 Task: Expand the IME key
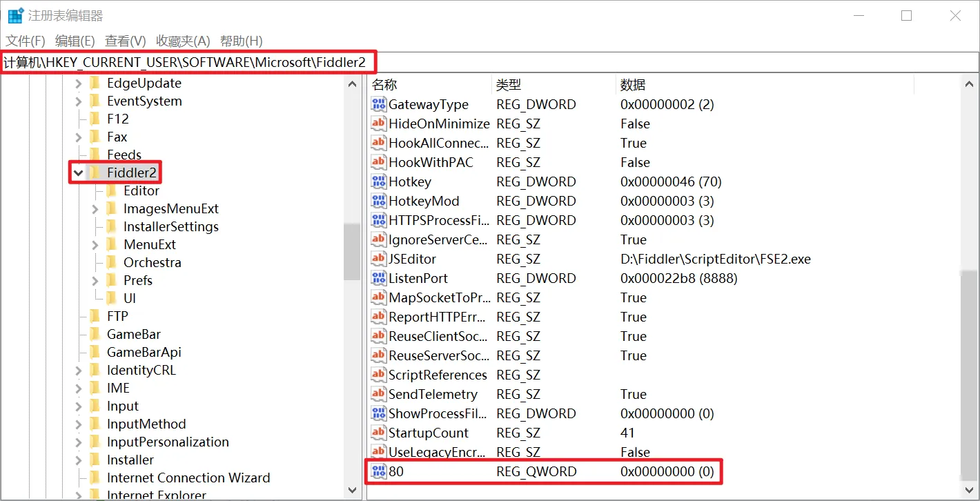coord(79,388)
